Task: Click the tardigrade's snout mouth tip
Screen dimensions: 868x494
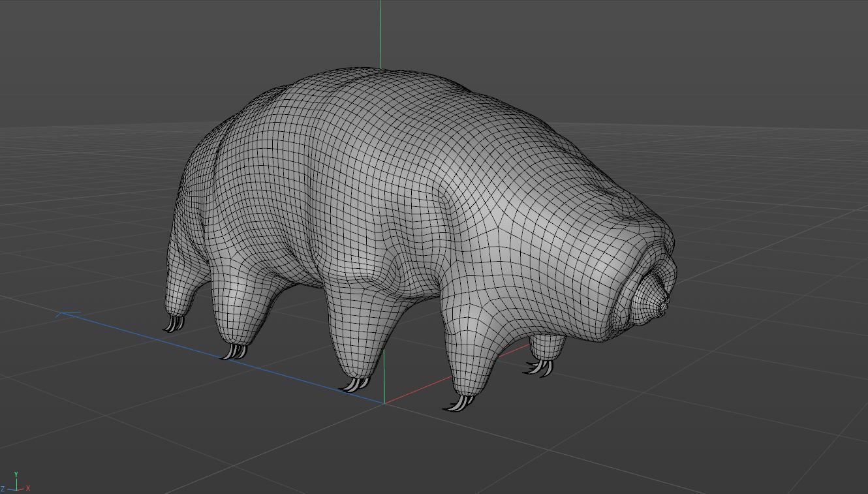Action: click(x=664, y=305)
